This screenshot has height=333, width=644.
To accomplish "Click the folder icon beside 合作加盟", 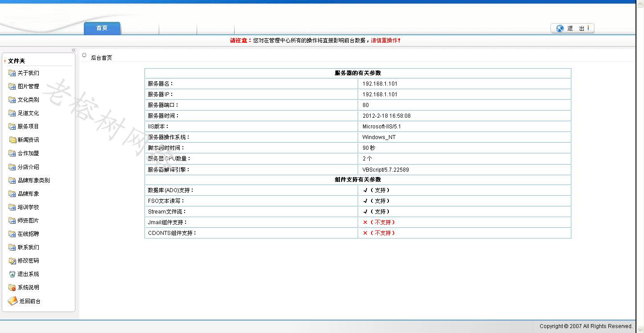I will tap(12, 153).
